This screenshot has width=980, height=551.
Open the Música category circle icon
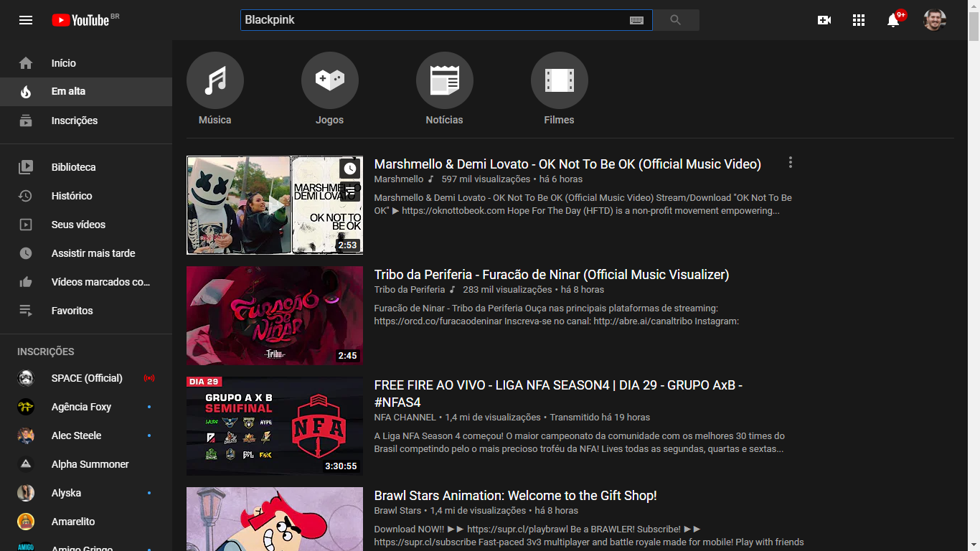click(215, 80)
